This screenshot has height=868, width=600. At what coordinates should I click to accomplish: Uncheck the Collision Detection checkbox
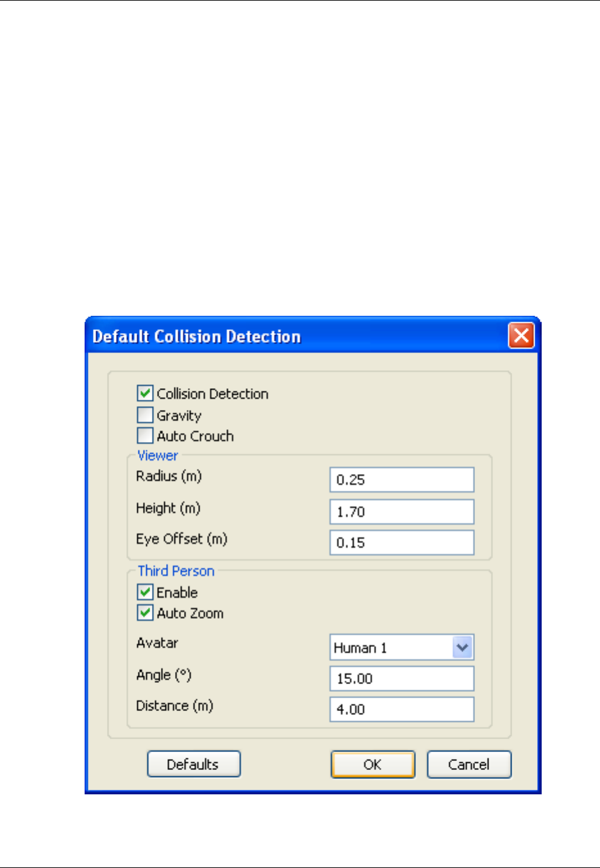click(x=145, y=393)
